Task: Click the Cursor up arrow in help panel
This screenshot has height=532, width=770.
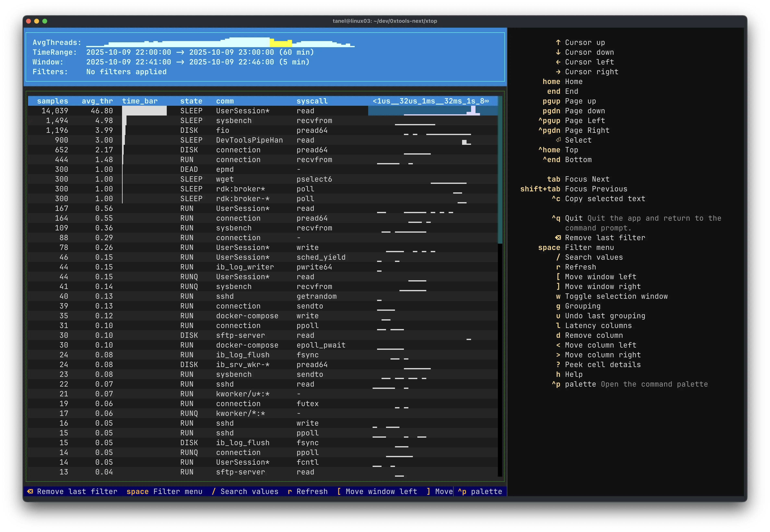Action: pos(558,42)
